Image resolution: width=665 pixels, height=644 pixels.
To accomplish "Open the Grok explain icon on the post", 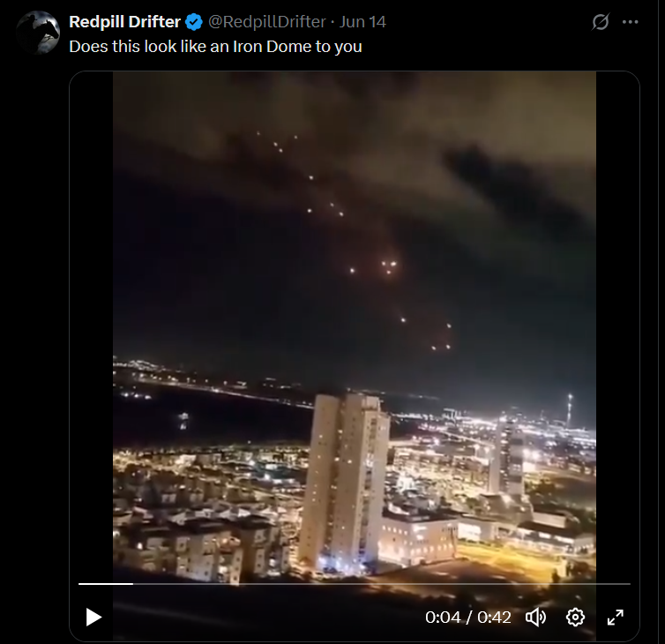I will pos(601,22).
